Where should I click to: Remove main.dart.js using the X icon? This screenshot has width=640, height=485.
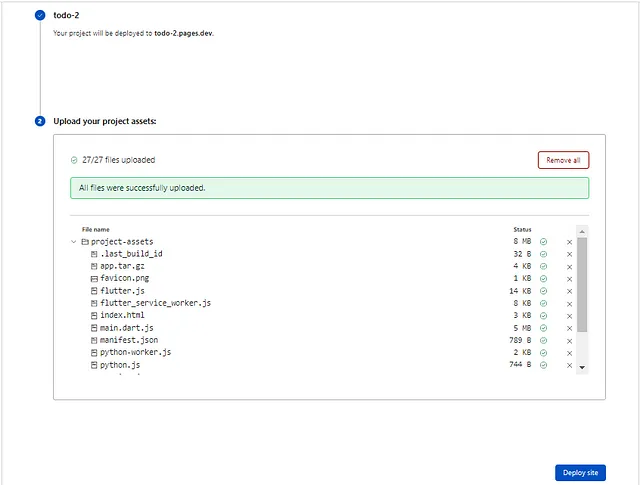click(x=569, y=328)
